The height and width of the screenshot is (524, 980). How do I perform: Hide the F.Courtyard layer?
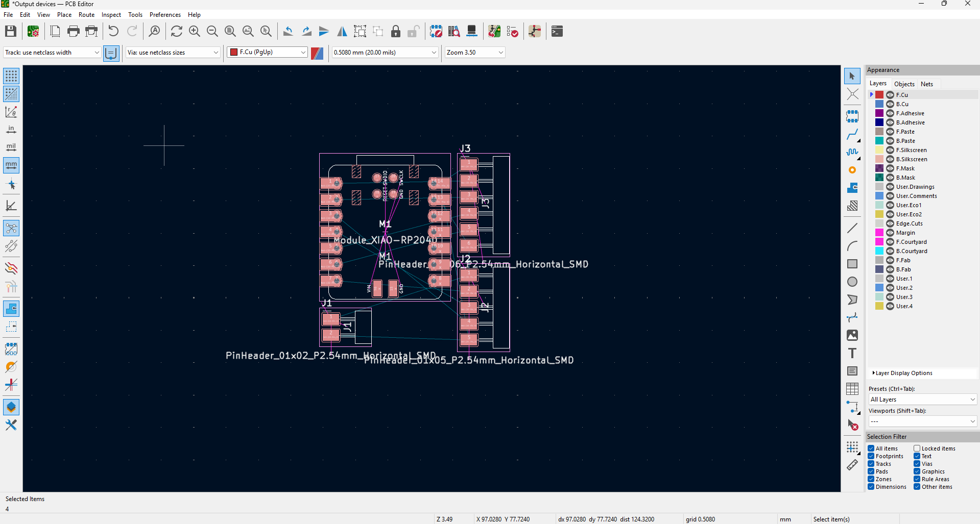point(890,242)
